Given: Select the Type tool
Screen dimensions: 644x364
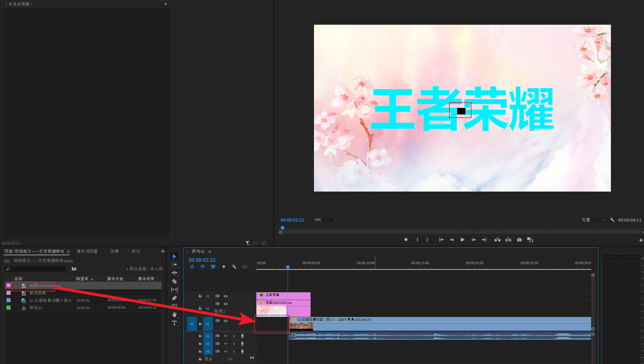Looking at the screenshot, I should [174, 323].
